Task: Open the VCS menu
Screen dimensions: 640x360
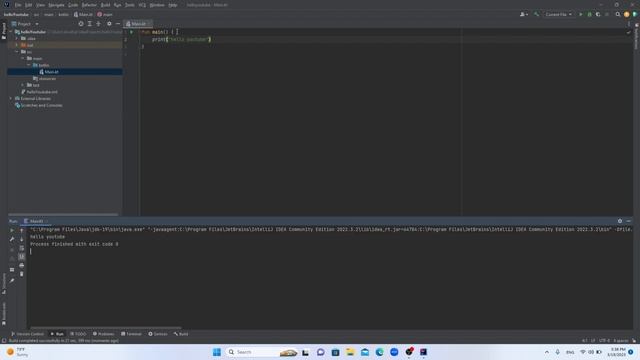Action: pos(142,5)
